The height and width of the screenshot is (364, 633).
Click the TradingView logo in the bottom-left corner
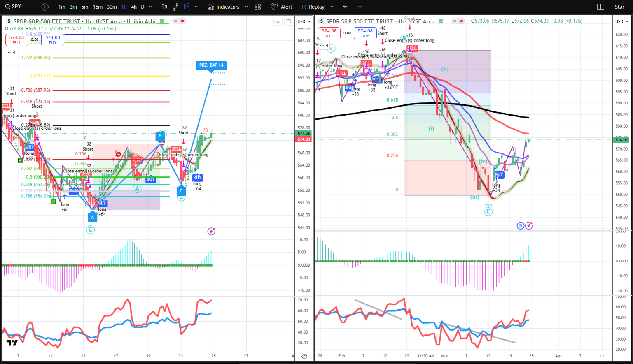(12, 343)
